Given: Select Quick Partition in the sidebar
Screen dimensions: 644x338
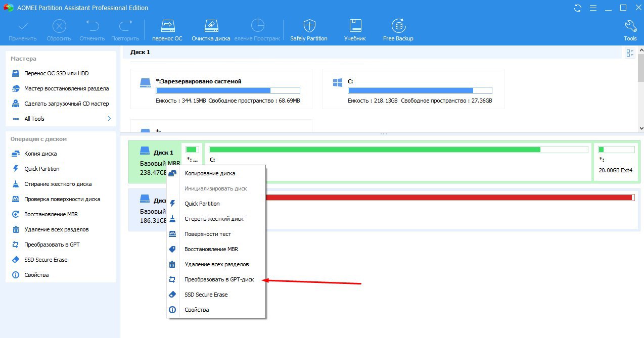Looking at the screenshot, I should pos(42,169).
